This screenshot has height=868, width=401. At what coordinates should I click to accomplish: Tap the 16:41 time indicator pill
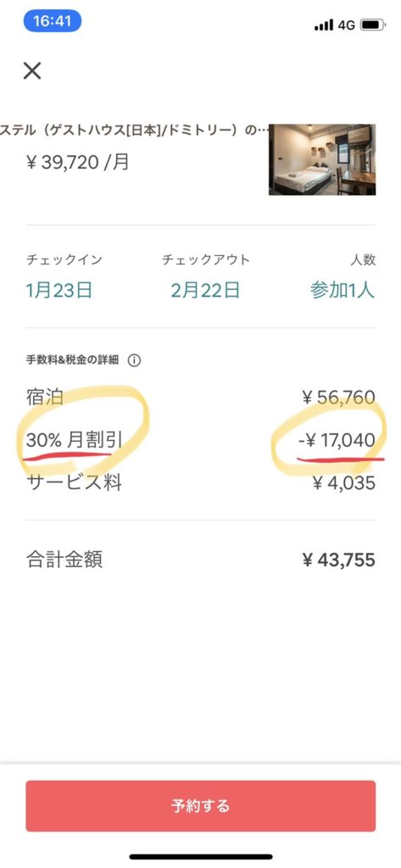click(53, 21)
